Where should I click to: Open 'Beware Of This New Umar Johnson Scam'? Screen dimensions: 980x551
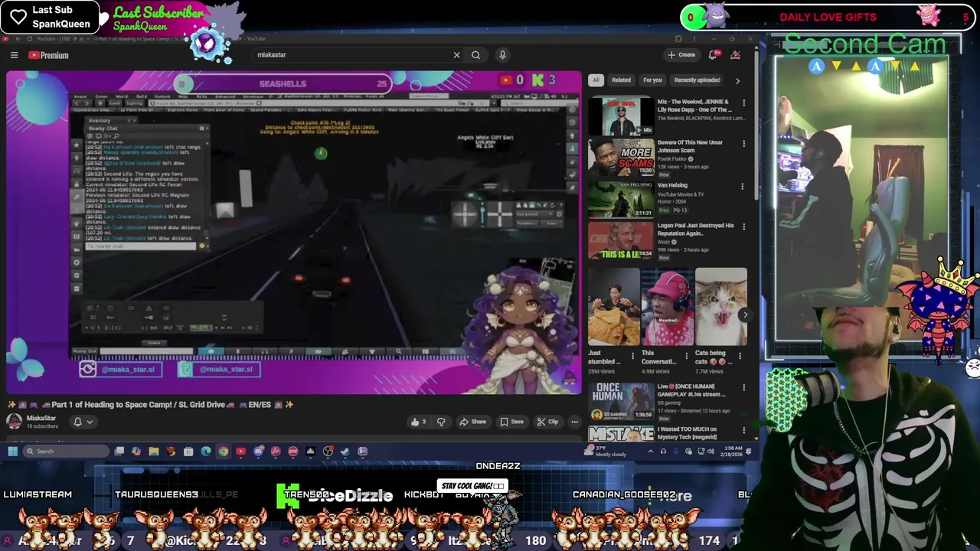[621, 157]
